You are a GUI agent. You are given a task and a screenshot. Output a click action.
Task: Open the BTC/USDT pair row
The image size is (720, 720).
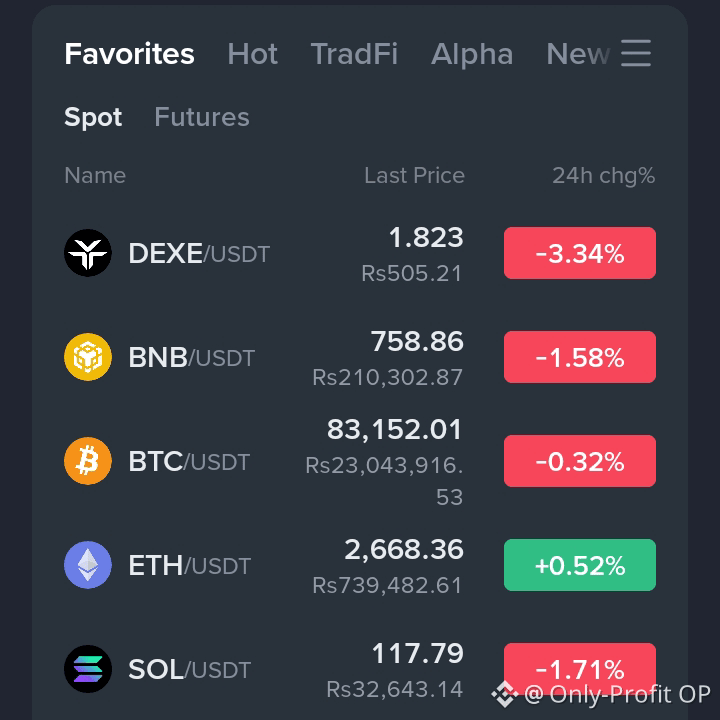(360, 461)
